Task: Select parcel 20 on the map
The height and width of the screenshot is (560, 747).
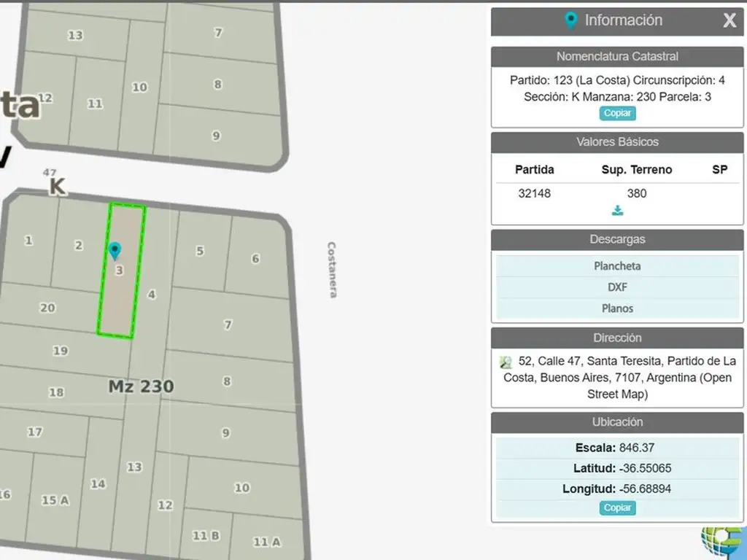Action: click(47, 308)
